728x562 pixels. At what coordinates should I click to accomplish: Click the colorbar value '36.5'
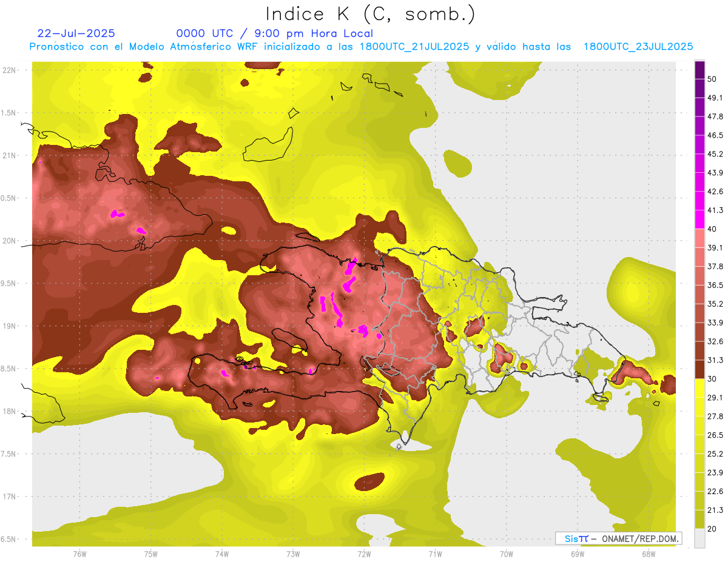coord(715,285)
